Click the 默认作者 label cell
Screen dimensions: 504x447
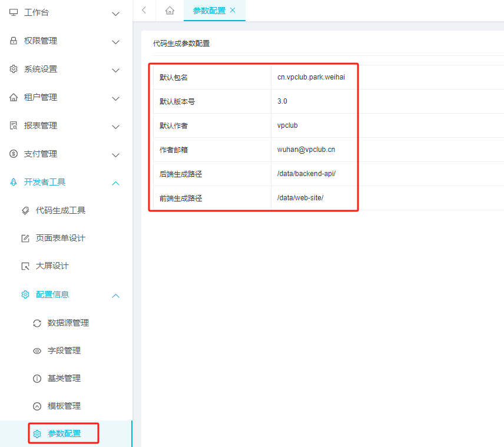(212, 125)
